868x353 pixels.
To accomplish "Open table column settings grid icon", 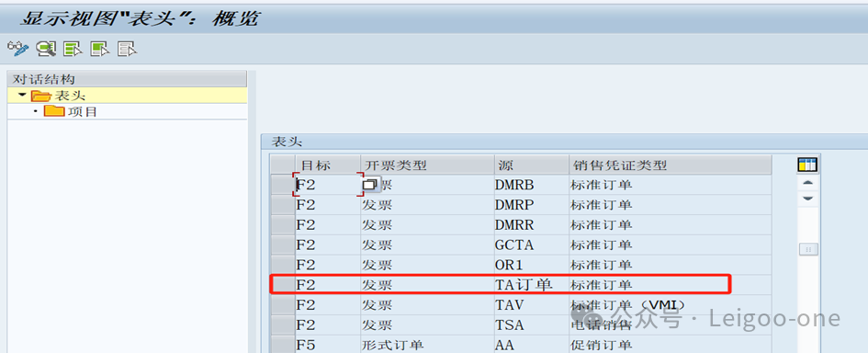I will coord(807,165).
